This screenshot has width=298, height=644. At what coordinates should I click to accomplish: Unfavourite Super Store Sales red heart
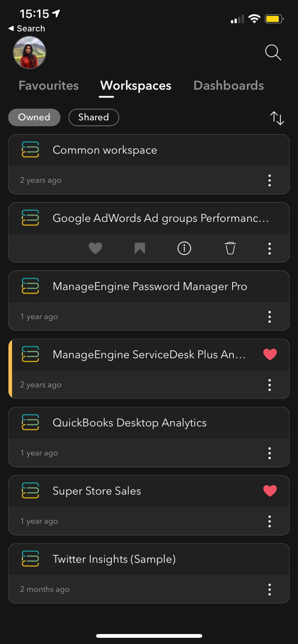click(x=270, y=491)
